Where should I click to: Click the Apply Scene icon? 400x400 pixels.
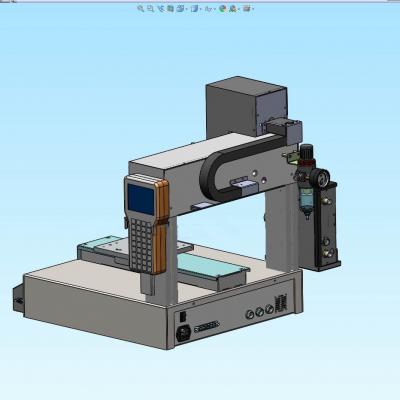(x=233, y=9)
